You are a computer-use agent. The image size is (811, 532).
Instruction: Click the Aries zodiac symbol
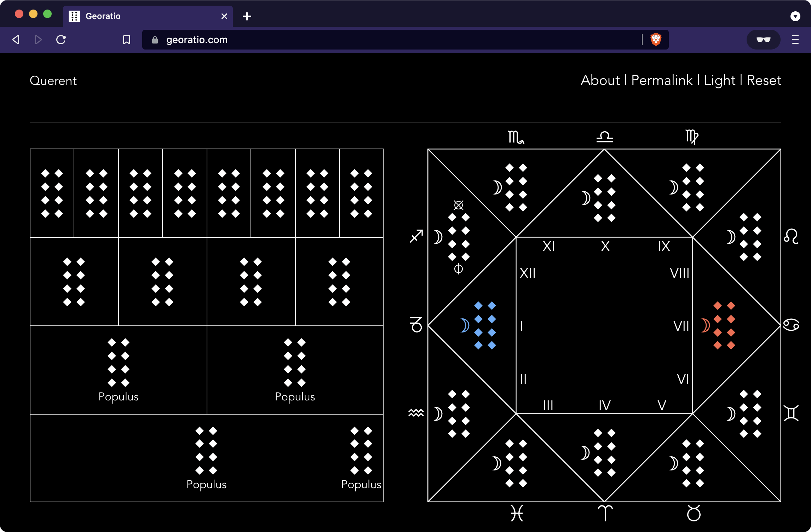pyautogui.click(x=605, y=513)
